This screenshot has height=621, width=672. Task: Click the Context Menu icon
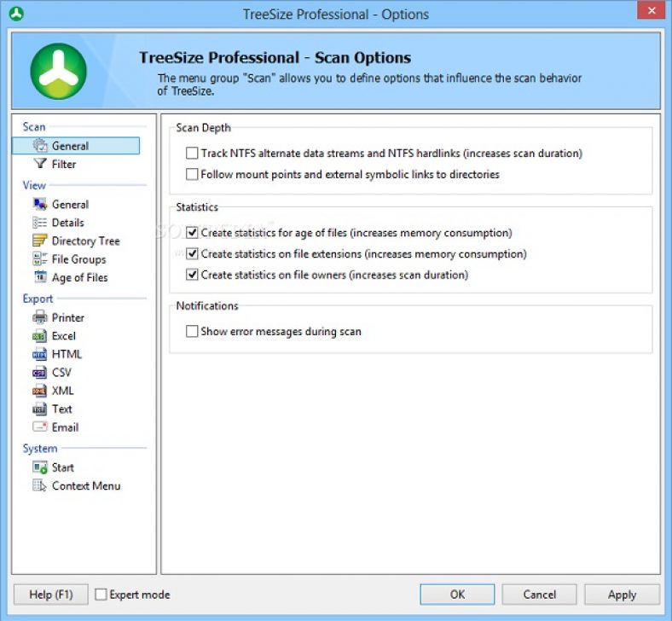coord(39,485)
